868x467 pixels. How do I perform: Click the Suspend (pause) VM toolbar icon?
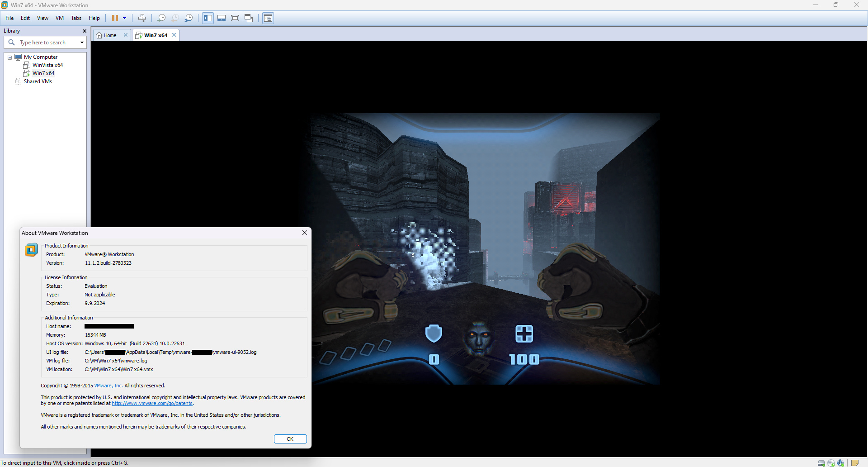coord(115,18)
